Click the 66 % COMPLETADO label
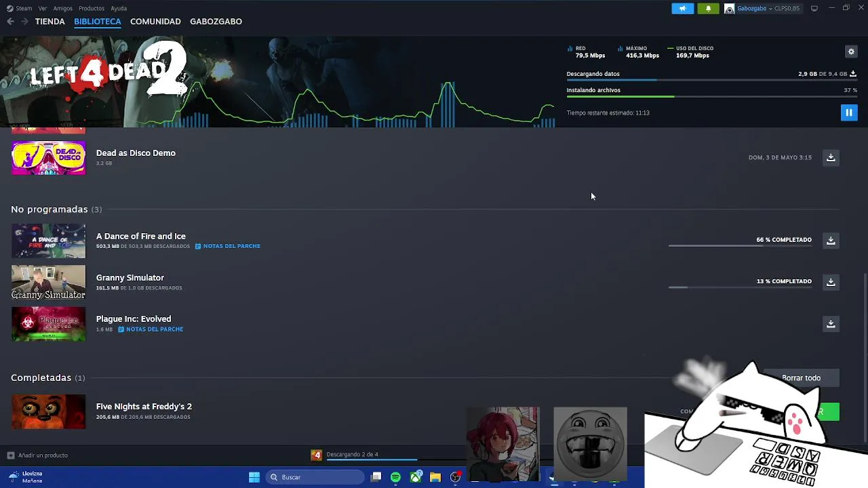This screenshot has width=868, height=488. point(784,240)
